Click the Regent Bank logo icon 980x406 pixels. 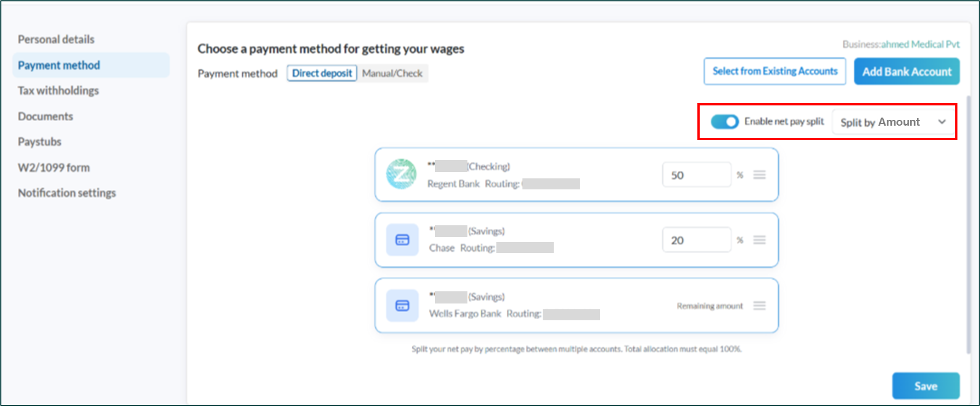coord(401,174)
